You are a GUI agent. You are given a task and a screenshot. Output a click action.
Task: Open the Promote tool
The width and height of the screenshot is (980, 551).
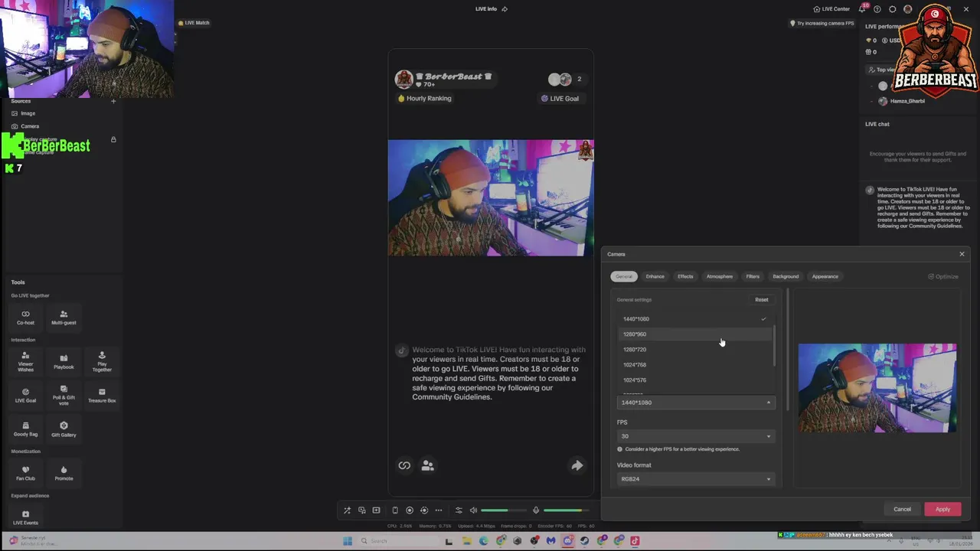64,474
